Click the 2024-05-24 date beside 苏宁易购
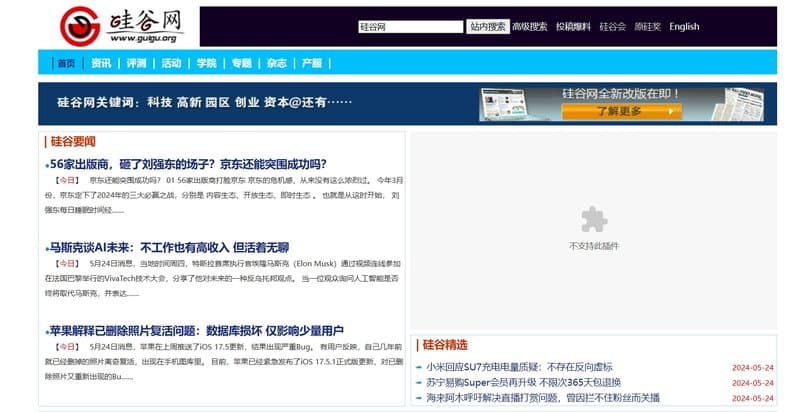The height and width of the screenshot is (412, 800). click(x=753, y=383)
